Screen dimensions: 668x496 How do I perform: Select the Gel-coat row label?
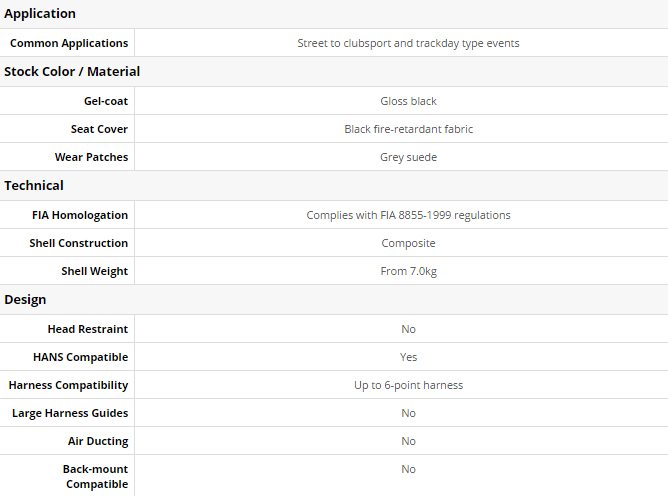(x=106, y=101)
